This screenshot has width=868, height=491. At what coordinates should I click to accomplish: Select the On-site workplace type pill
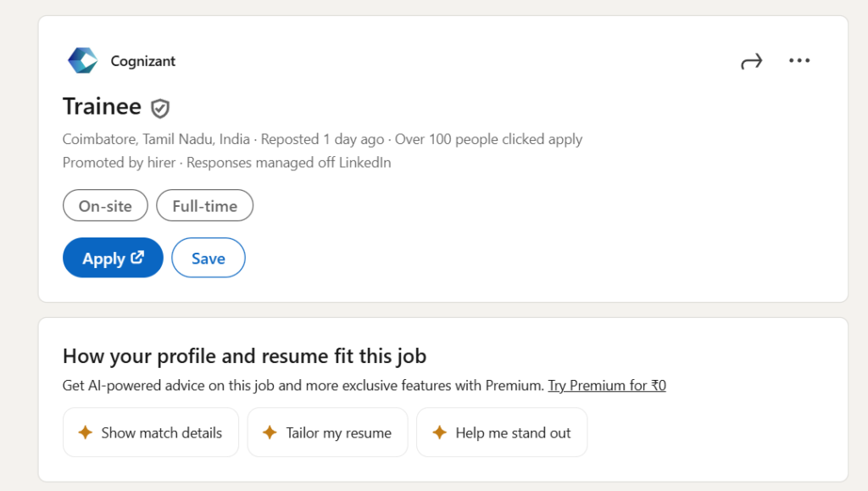[105, 205]
